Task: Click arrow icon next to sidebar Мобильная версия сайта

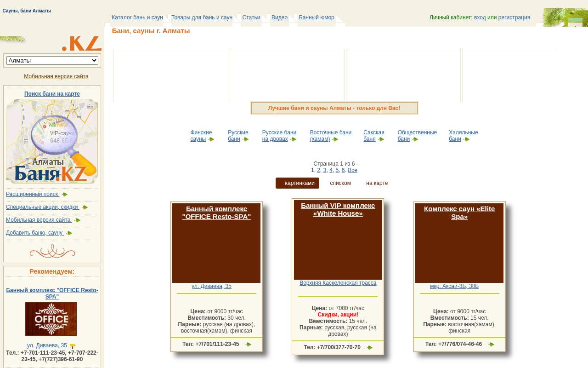Action: [78, 220]
